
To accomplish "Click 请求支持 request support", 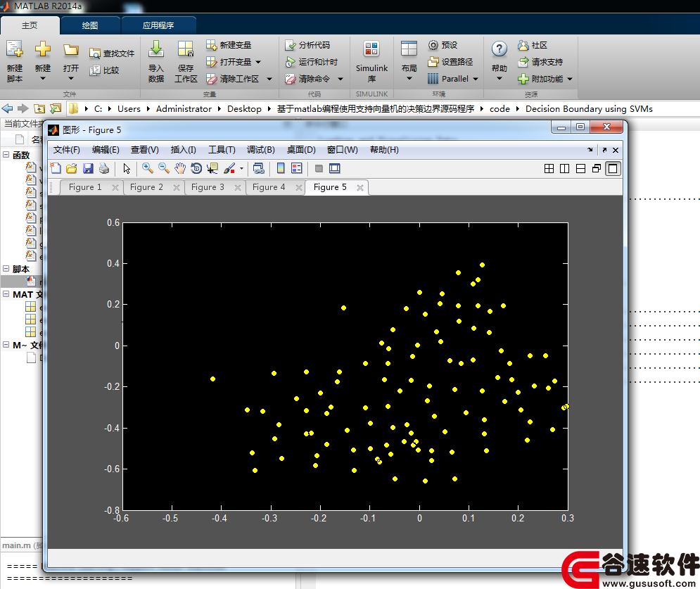I will pos(540,62).
